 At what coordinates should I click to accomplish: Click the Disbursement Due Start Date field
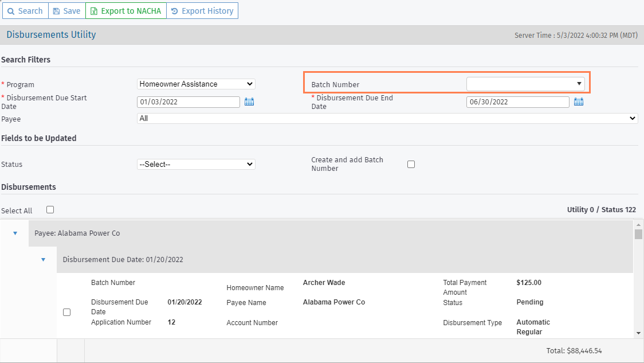point(189,102)
